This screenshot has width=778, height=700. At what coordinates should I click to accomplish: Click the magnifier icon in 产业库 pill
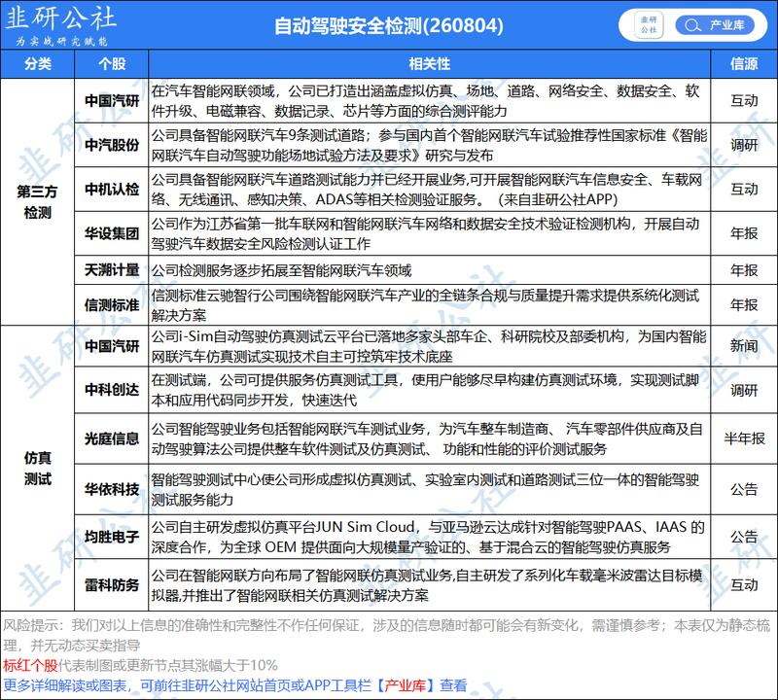click(x=692, y=25)
